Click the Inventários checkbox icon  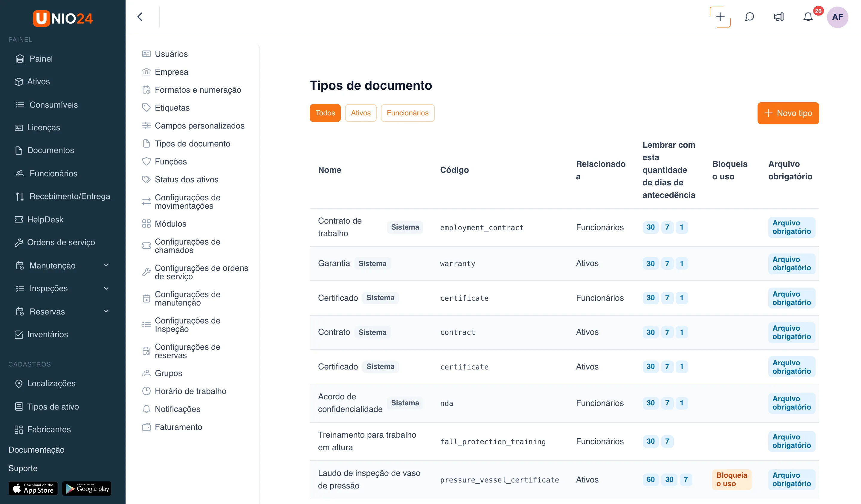pyautogui.click(x=19, y=334)
